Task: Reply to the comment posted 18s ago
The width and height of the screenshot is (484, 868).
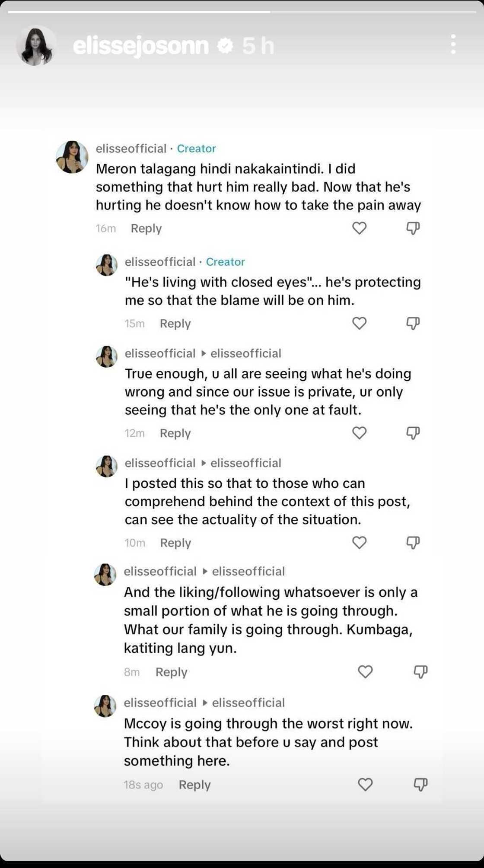Action: click(194, 785)
